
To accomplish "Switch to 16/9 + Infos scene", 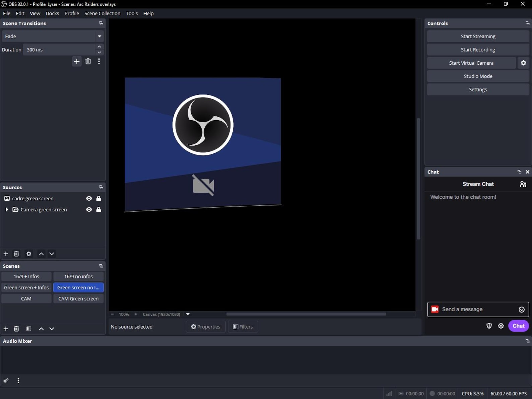I will tap(26, 276).
